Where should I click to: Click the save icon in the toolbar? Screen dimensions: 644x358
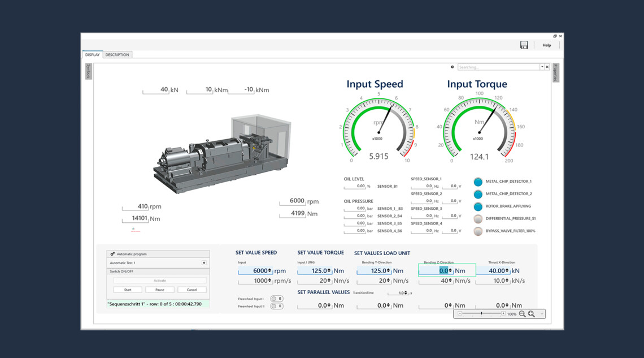pyautogui.click(x=524, y=45)
